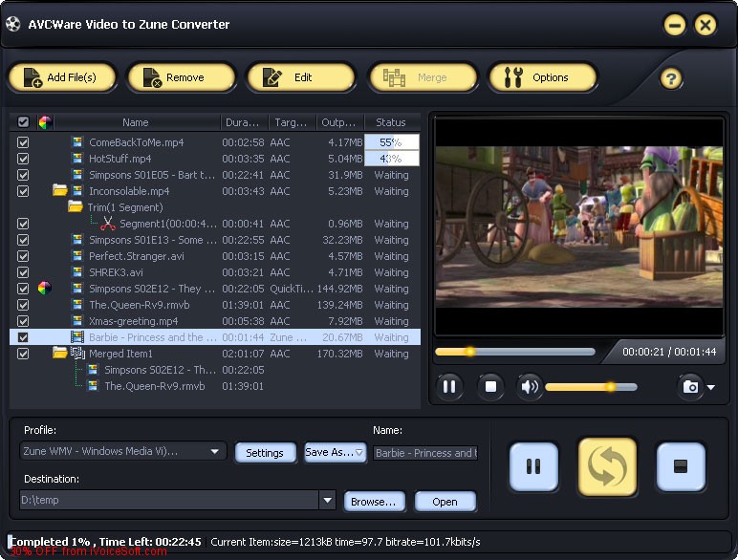Click the 55% progress bar of ComeBackToMe.mp4
This screenshot has width=738, height=560.
tap(392, 142)
